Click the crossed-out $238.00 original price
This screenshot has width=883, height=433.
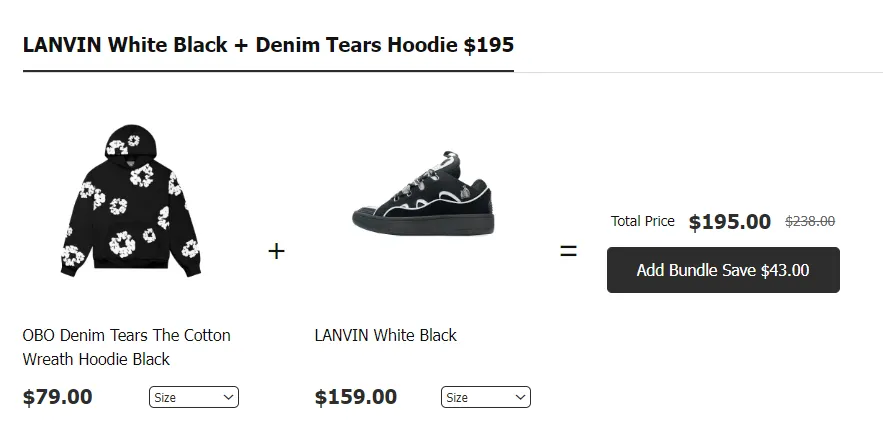pos(810,222)
